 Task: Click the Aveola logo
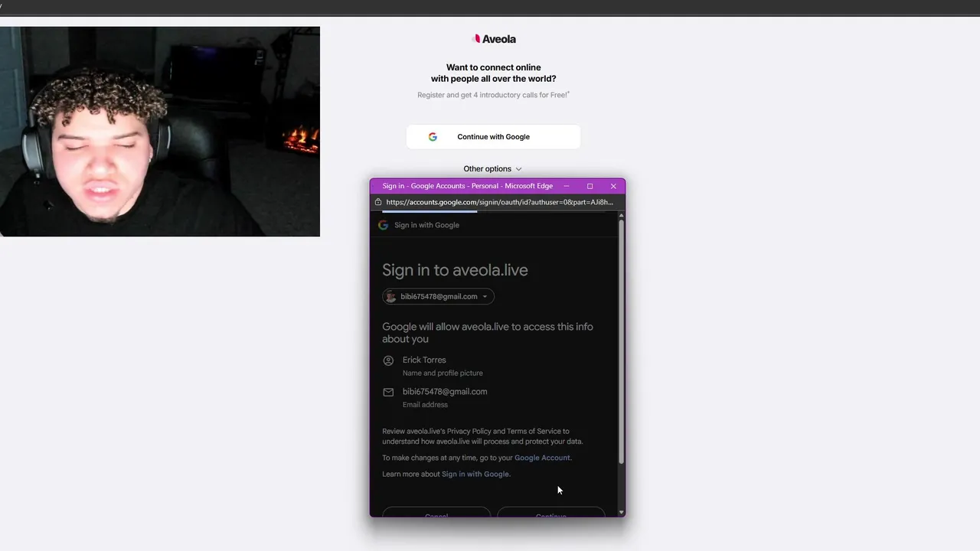(x=494, y=39)
